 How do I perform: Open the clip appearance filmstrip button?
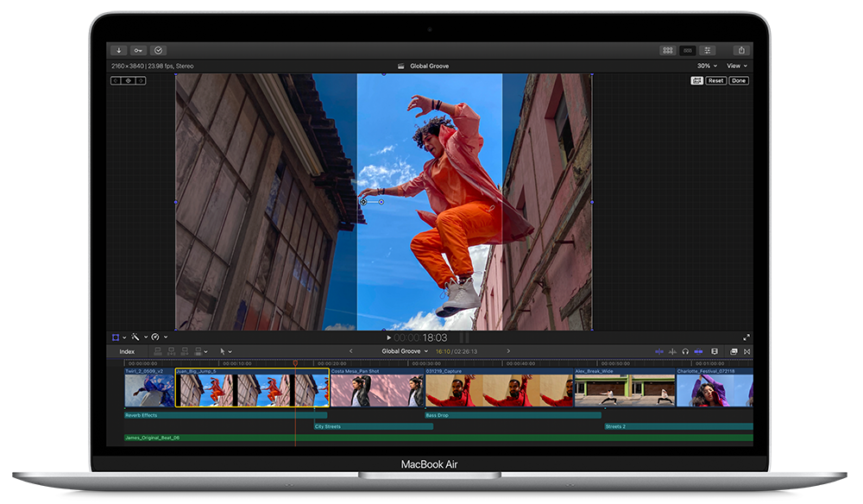point(715,351)
